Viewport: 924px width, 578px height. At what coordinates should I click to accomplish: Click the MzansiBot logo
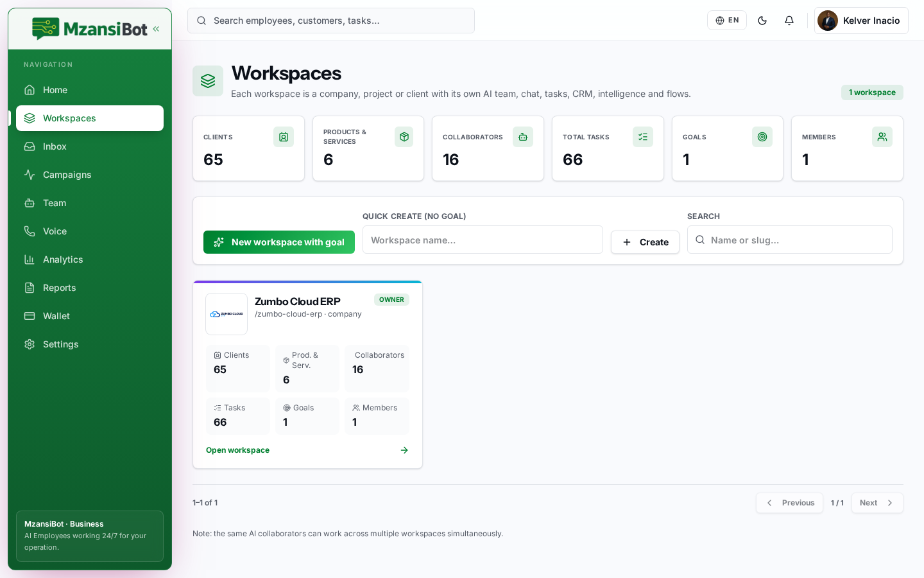90,29
